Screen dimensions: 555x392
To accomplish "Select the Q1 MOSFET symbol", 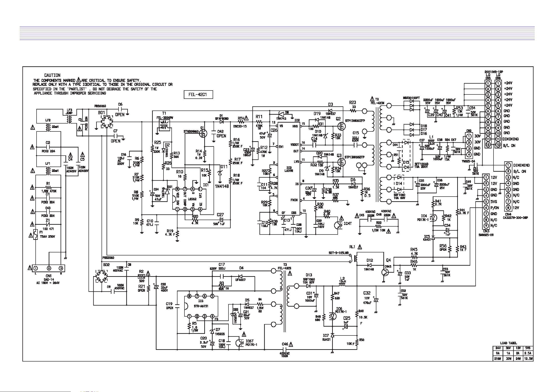I will pos(203,133).
